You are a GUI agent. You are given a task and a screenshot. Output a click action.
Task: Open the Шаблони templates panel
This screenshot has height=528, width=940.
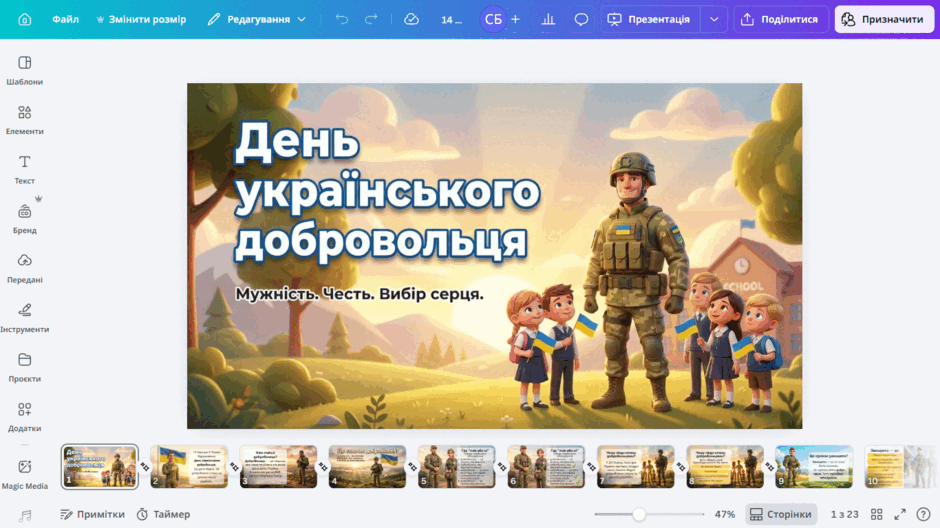coord(25,70)
